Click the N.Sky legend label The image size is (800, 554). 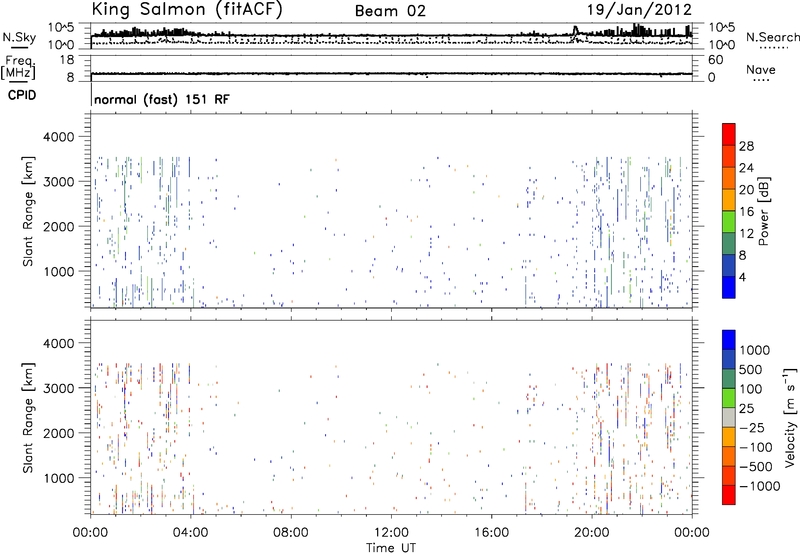click(x=19, y=37)
